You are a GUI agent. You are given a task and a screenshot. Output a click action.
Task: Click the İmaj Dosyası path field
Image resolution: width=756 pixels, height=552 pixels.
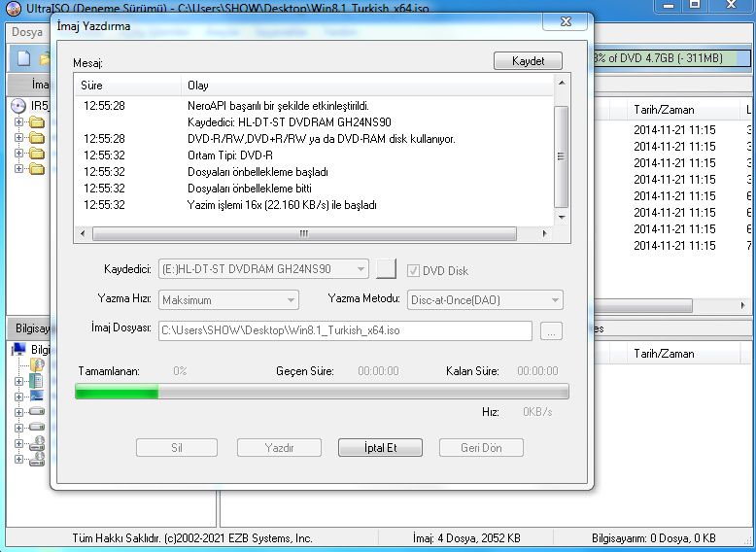pyautogui.click(x=345, y=330)
